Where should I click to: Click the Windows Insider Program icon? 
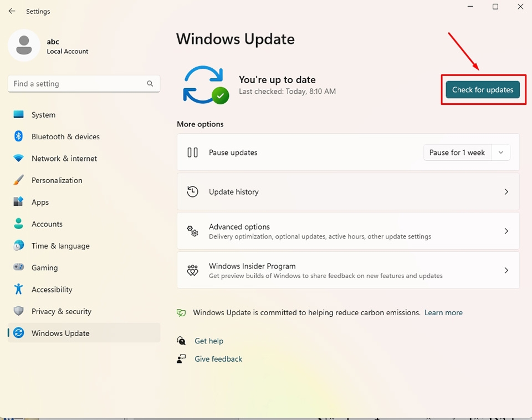click(192, 271)
